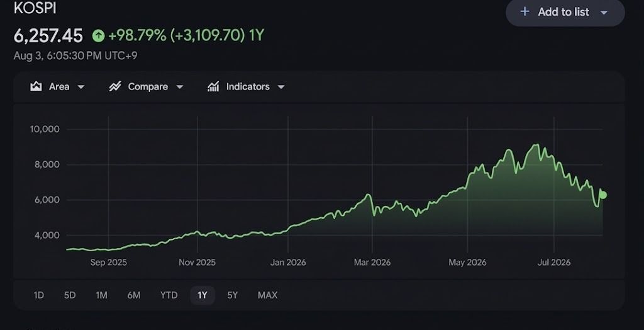Click the Nov 2025 axis label
Image resolution: width=644 pixels, height=330 pixels.
[x=197, y=263]
